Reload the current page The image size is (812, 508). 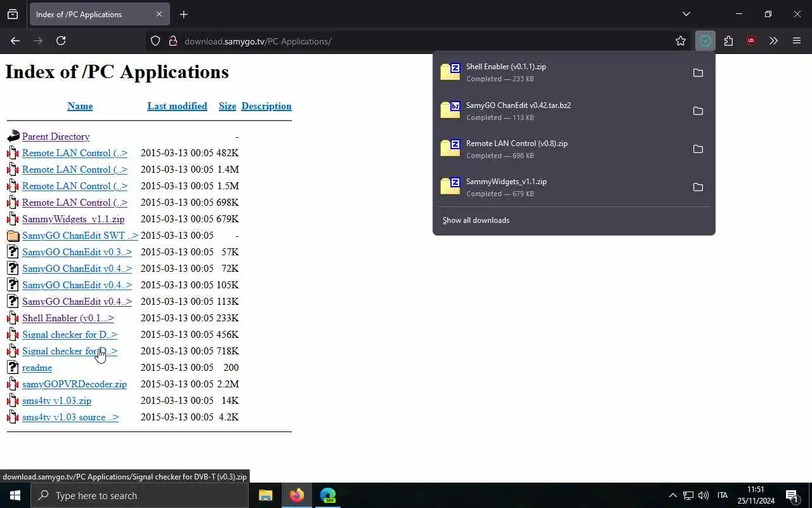click(61, 41)
